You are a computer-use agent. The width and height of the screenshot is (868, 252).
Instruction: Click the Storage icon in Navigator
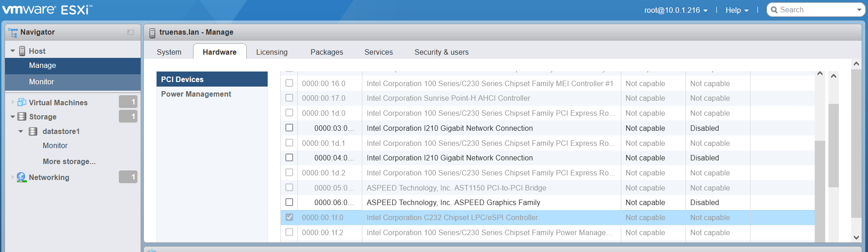22,117
